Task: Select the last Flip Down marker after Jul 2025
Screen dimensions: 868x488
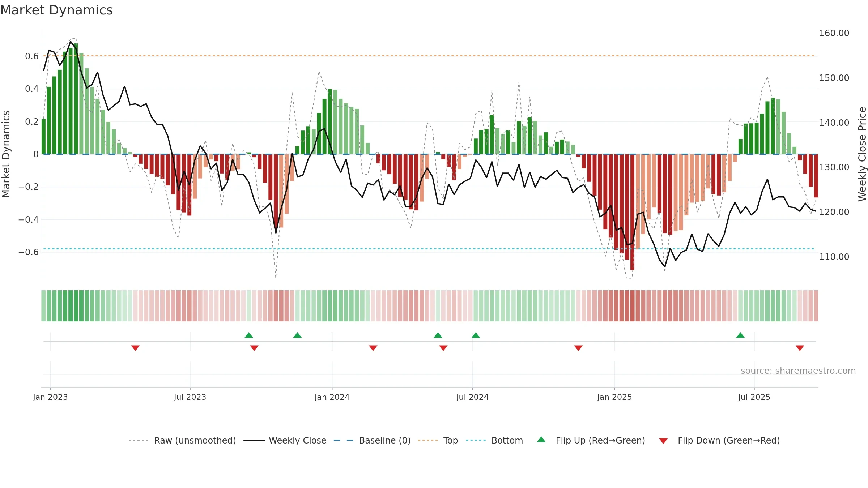Action: (800, 348)
